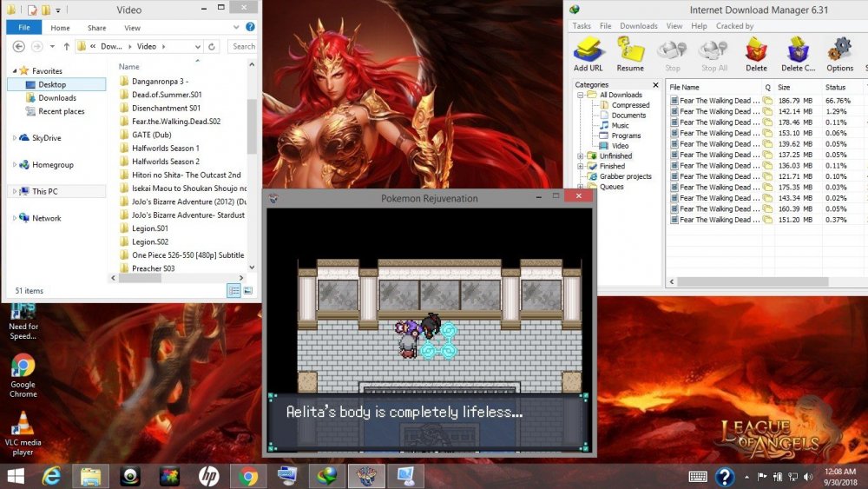Open the address bar history dropdown
The height and width of the screenshot is (489, 868).
click(198, 47)
